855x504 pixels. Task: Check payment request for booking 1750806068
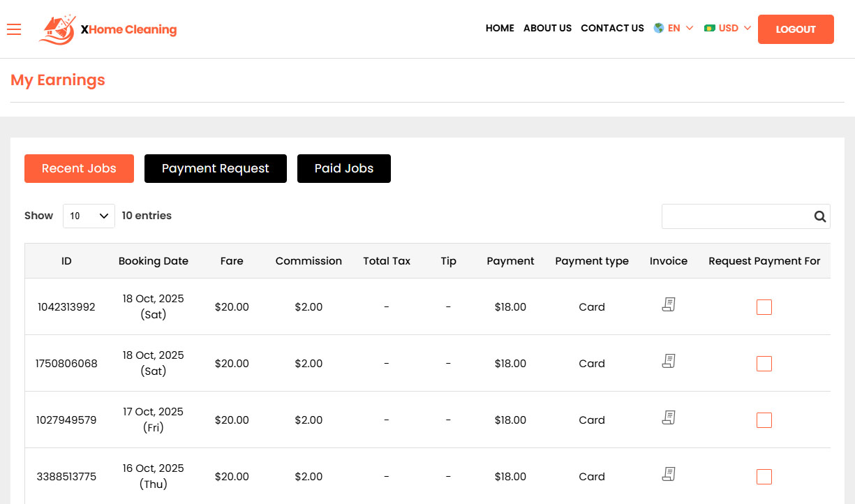[764, 363]
